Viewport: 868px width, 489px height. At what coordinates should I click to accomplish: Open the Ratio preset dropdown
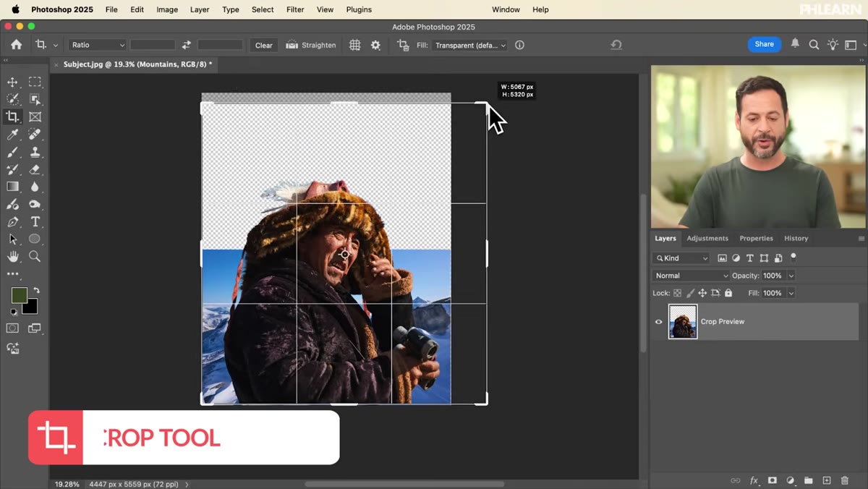pyautogui.click(x=98, y=45)
